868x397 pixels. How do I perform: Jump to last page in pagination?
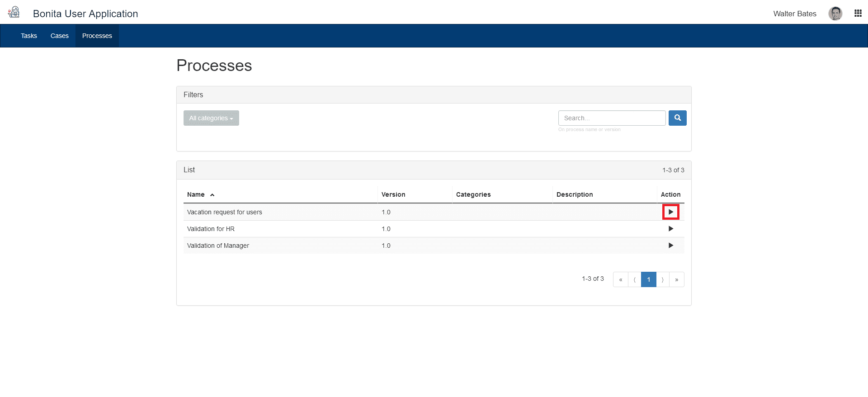tap(677, 279)
